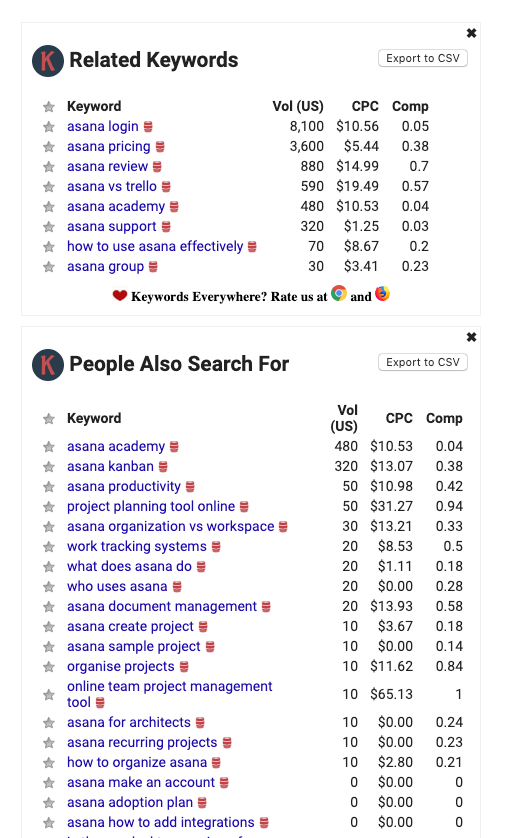This screenshot has height=838, width=507.
Task: Close the People Also Search For panel
Action: coord(471,337)
